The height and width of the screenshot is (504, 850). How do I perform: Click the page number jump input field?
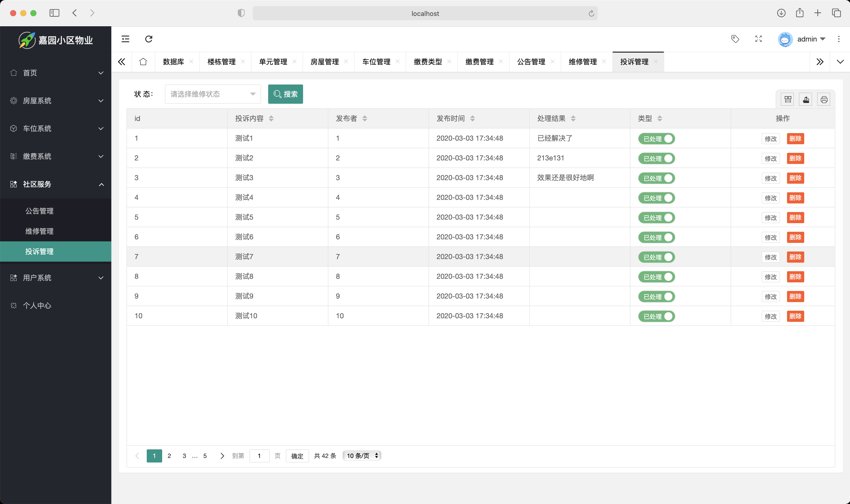click(x=259, y=456)
